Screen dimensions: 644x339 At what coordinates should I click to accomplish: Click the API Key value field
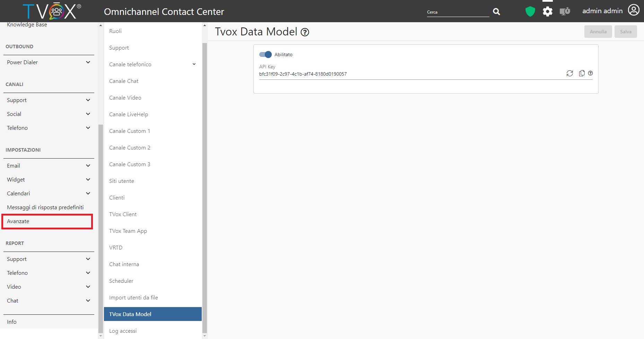click(412, 74)
